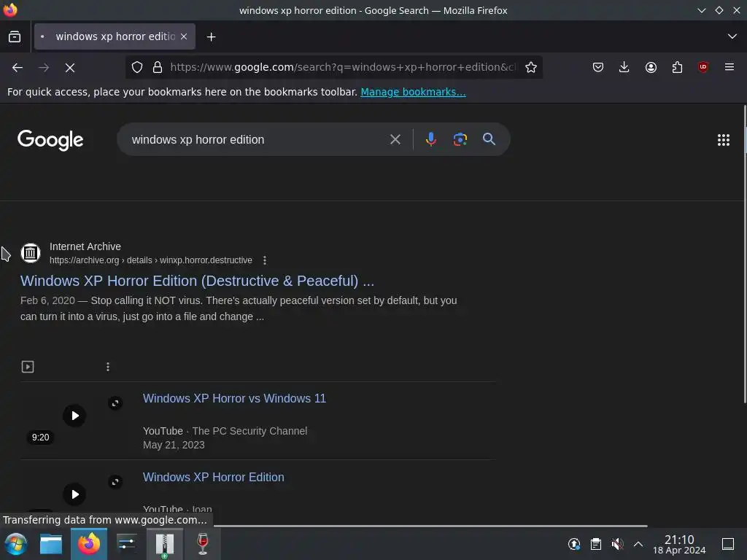
Task: View site security padlock info
Action: (x=158, y=67)
